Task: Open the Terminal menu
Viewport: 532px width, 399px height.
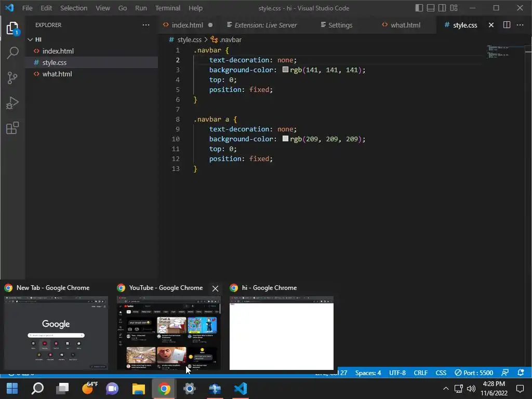Action: point(168,8)
